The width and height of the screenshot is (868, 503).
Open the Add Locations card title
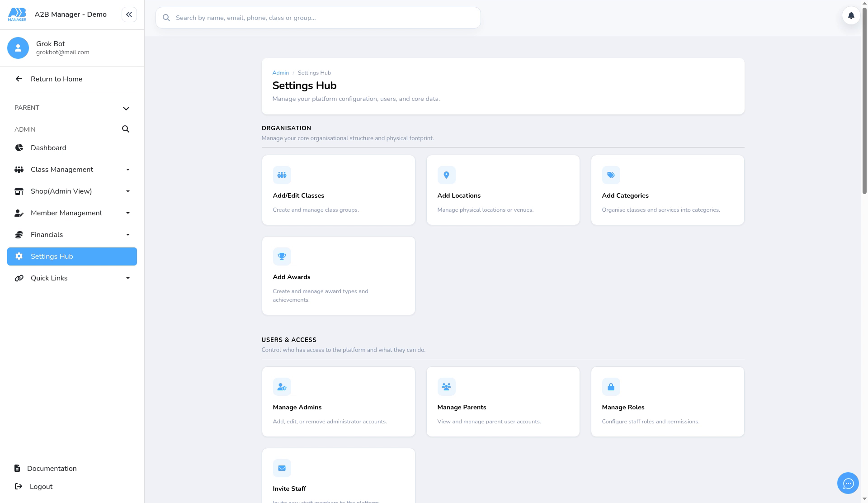(x=459, y=195)
